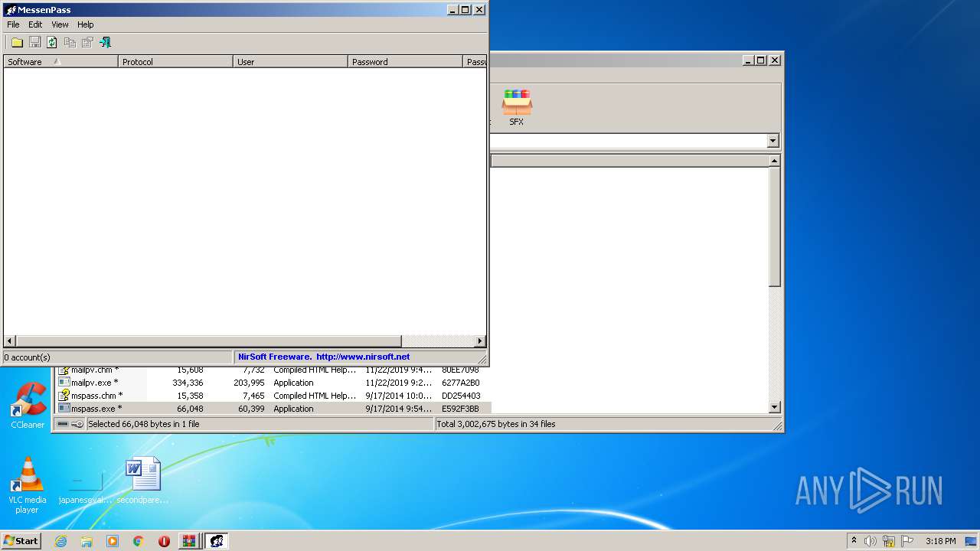Click the Show desktop icon beside the clock
The image size is (980, 551).
tap(972, 541)
